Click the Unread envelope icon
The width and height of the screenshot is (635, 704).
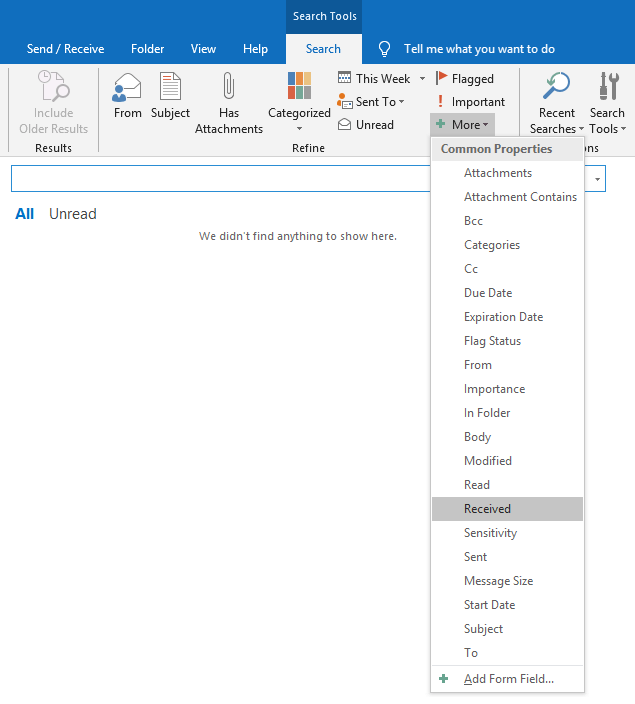344,124
